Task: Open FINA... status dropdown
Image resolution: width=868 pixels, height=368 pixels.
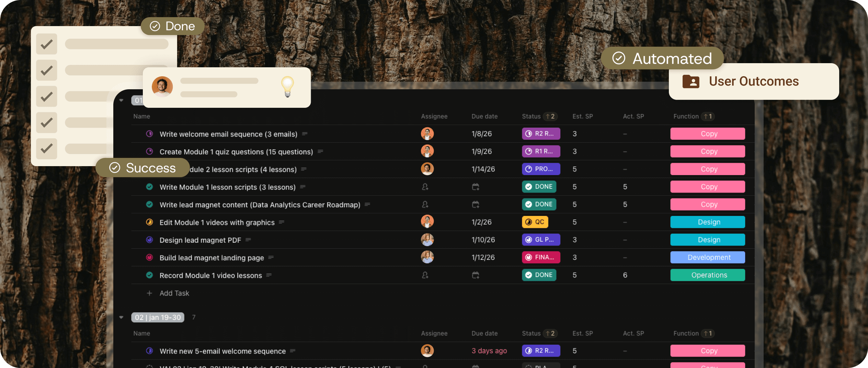Action: pos(541,257)
